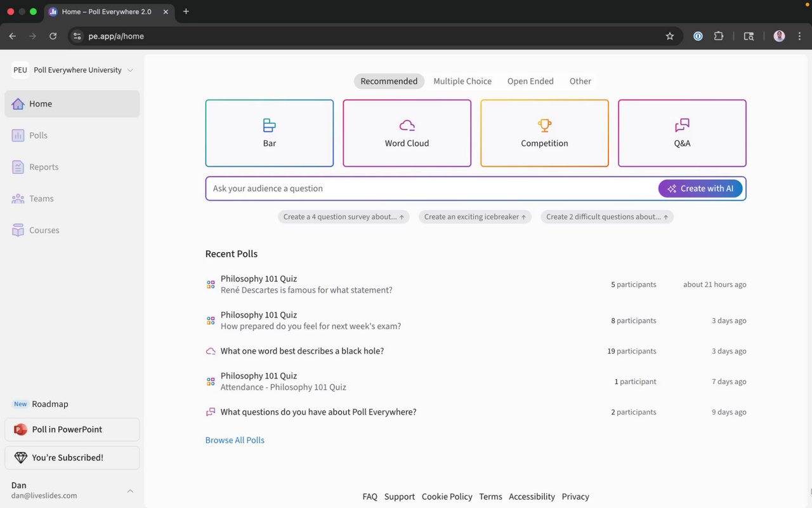The width and height of the screenshot is (812, 508).
Task: Click the browser address bar URL
Action: [116, 36]
